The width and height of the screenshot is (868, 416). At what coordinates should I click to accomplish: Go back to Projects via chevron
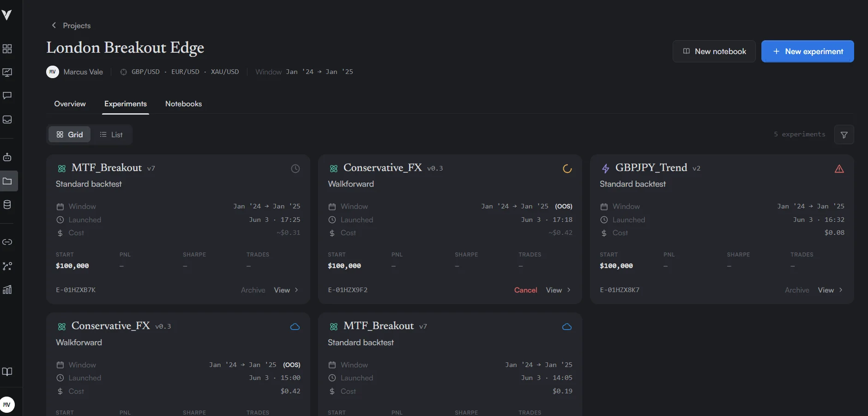(x=54, y=25)
